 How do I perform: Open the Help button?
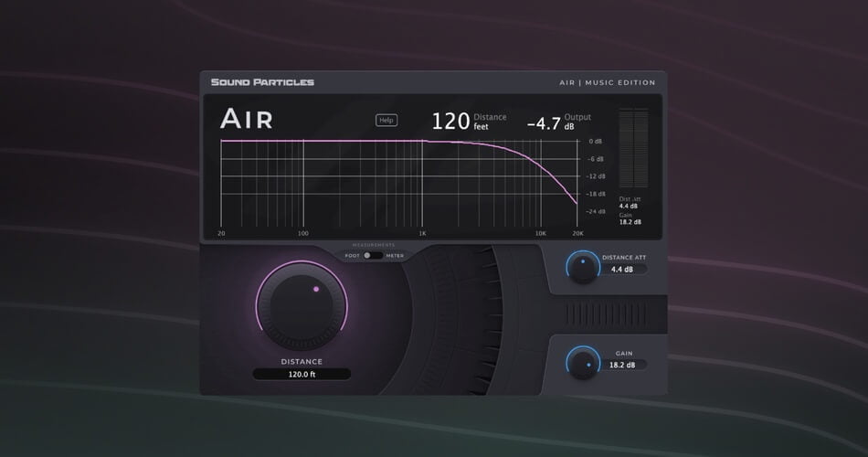coord(386,121)
